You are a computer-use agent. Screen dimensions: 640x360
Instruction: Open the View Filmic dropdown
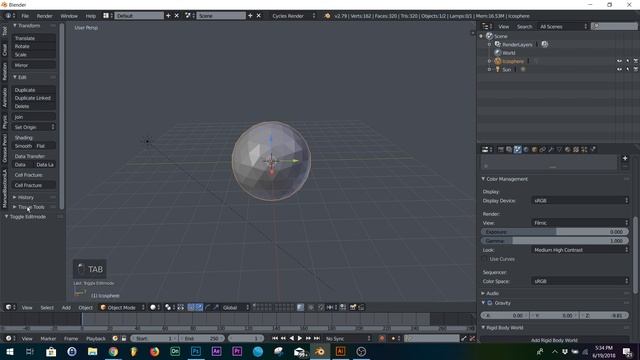[x=580, y=223]
